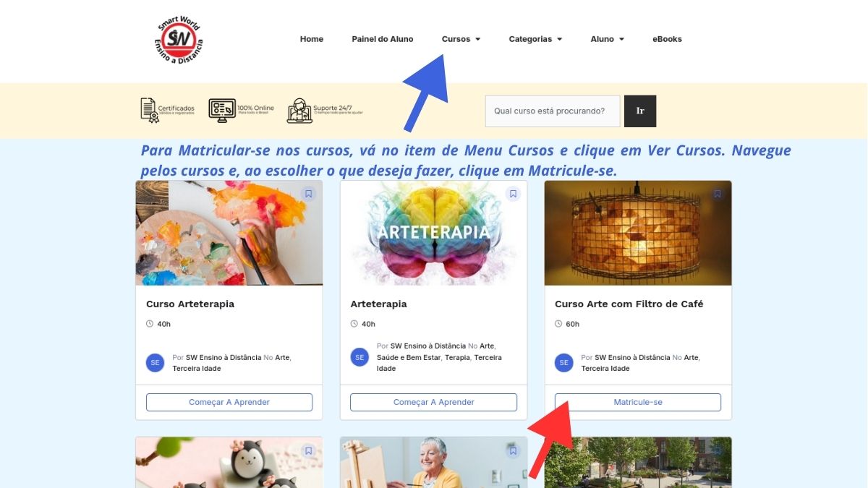Toggle bookmark on Arte com Filtro de Café
Screen dimensions: 868x488
coord(718,194)
